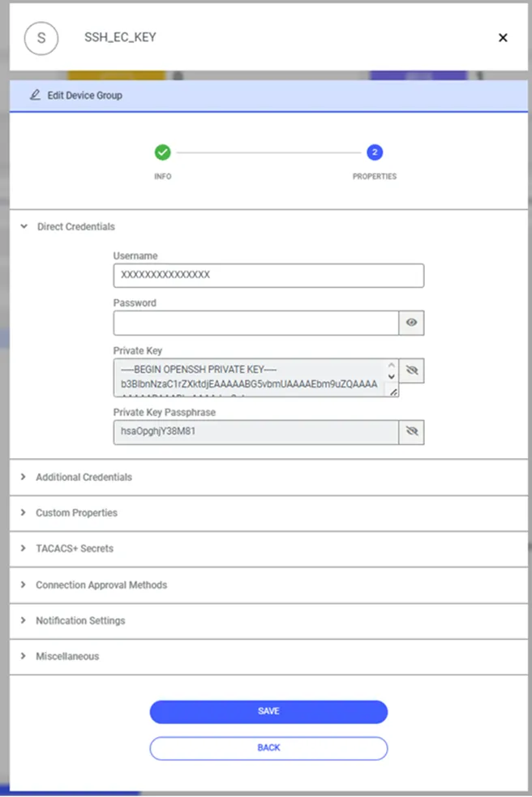Expand the Miscellaneous section
The image size is (532, 797).
[x=268, y=656]
